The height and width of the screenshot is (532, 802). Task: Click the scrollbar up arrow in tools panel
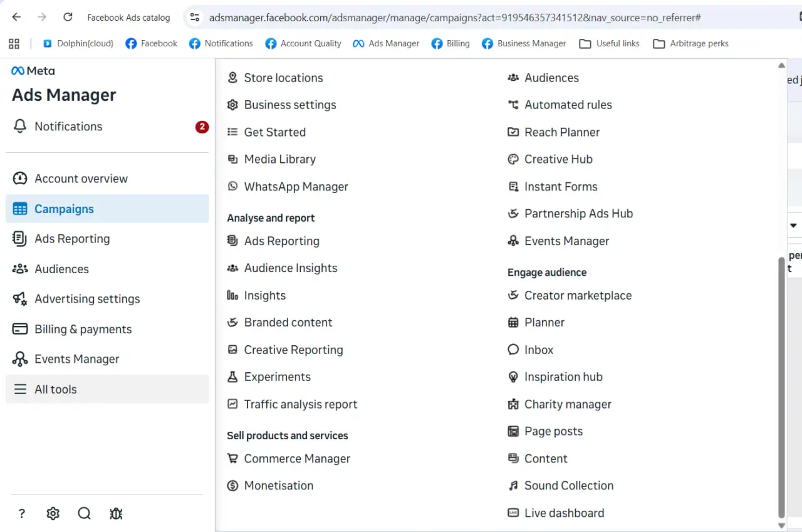tap(781, 65)
